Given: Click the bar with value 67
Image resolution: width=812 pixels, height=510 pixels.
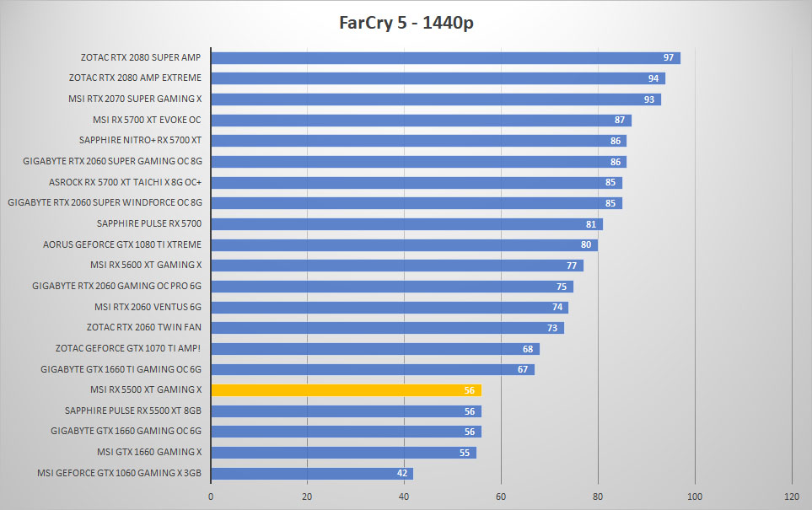Looking at the screenshot, I should pos(373,370).
